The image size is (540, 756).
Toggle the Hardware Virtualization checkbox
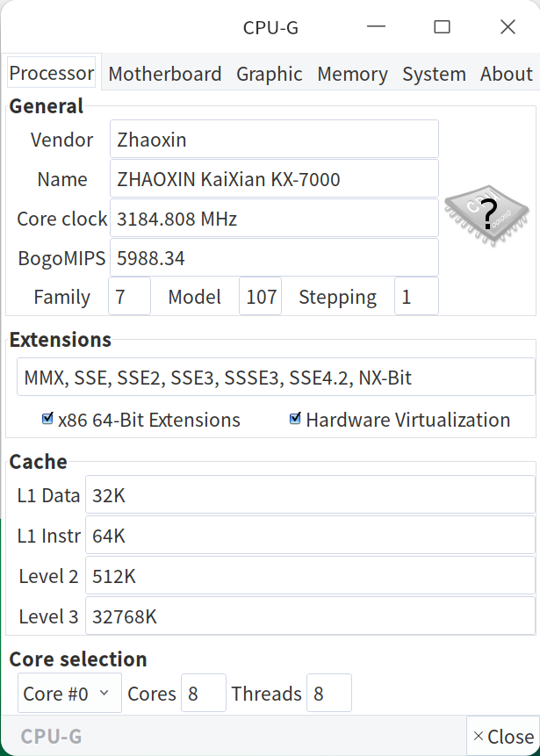[x=296, y=420]
